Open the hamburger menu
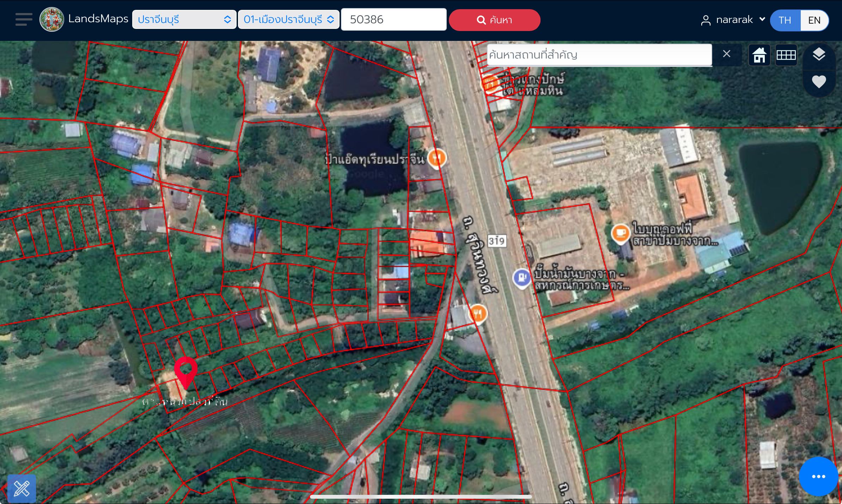Screen dimensions: 842x504 (24, 19)
